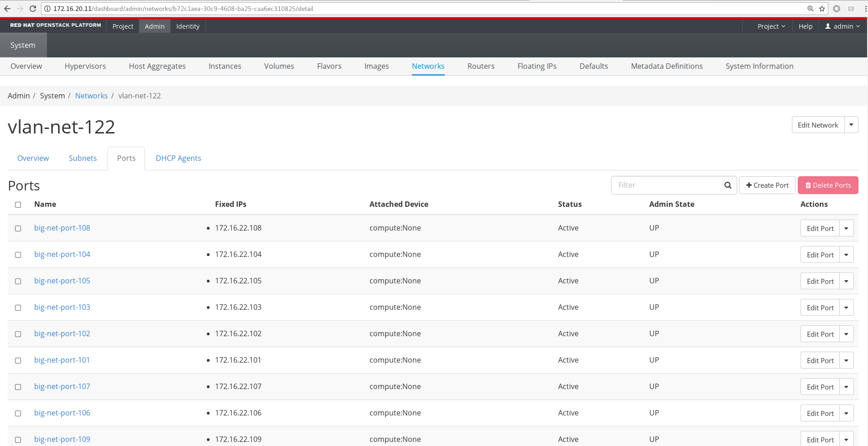Open the Admin top menu
Image resolution: width=868 pixels, height=446 pixels.
[x=154, y=26]
